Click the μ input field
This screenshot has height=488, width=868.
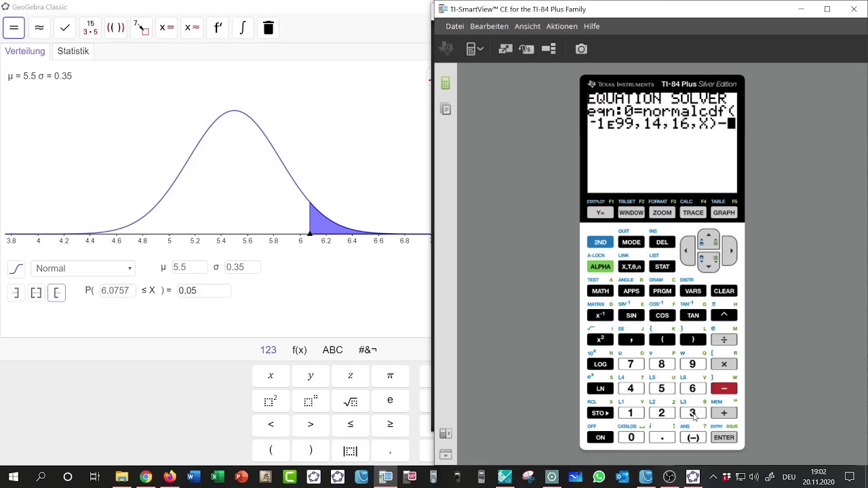189,267
